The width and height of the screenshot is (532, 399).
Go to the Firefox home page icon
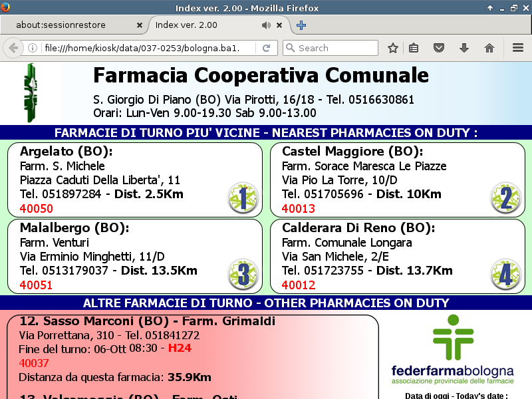(x=489, y=48)
